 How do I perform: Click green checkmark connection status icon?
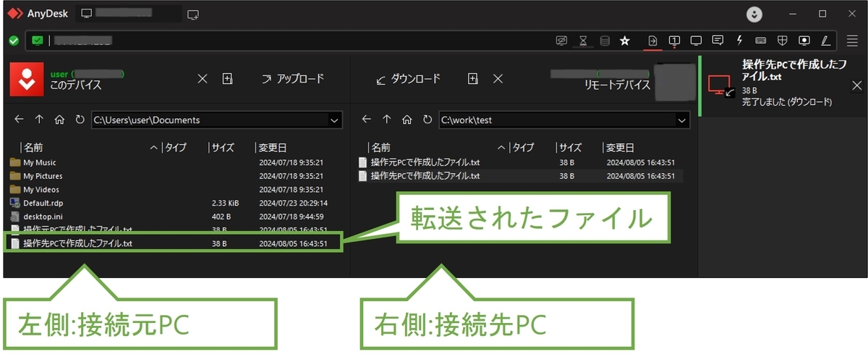pos(14,41)
